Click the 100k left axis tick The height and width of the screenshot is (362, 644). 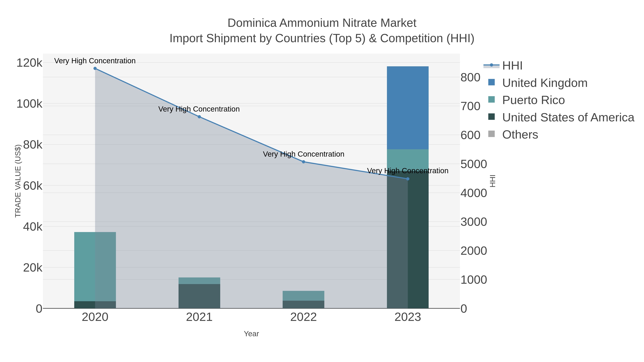click(x=30, y=104)
